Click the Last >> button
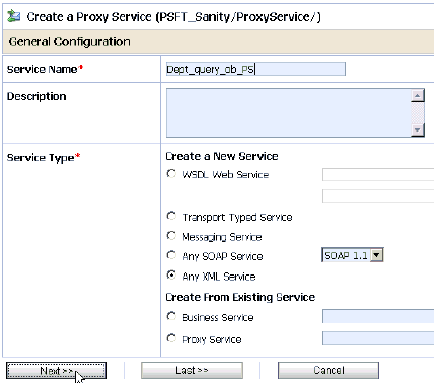The width and height of the screenshot is (434, 383). point(192,371)
